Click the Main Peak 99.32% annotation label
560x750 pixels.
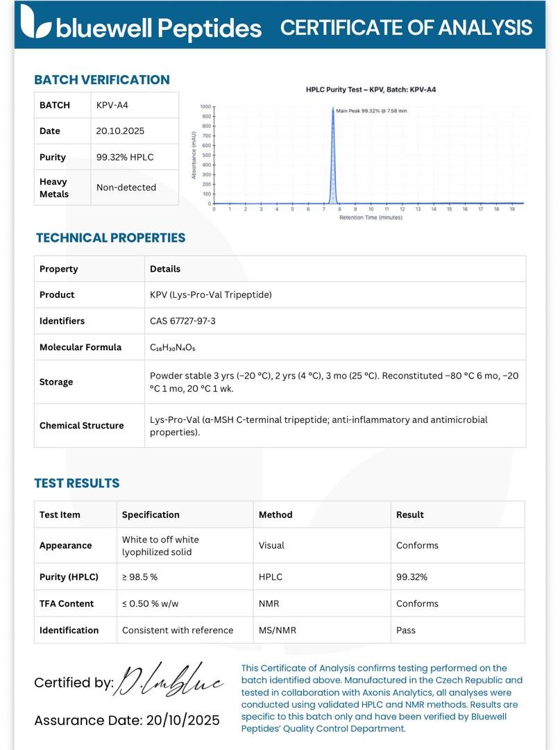click(371, 111)
